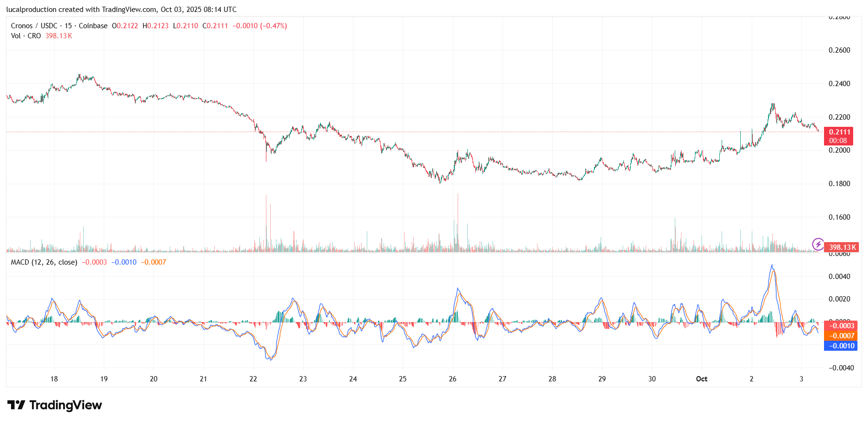Viewport: 868px width, 423px height.
Task: Click the purple lightning bolt icon
Action: (x=818, y=245)
